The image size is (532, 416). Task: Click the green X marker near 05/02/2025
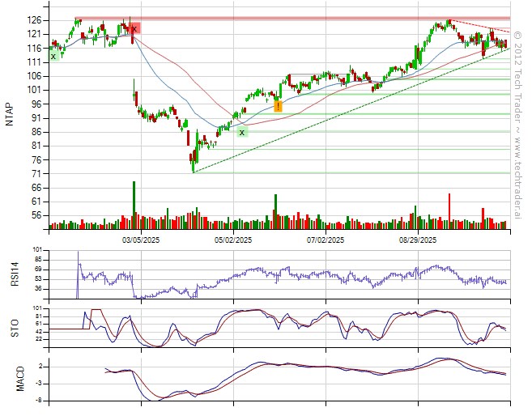pos(241,132)
